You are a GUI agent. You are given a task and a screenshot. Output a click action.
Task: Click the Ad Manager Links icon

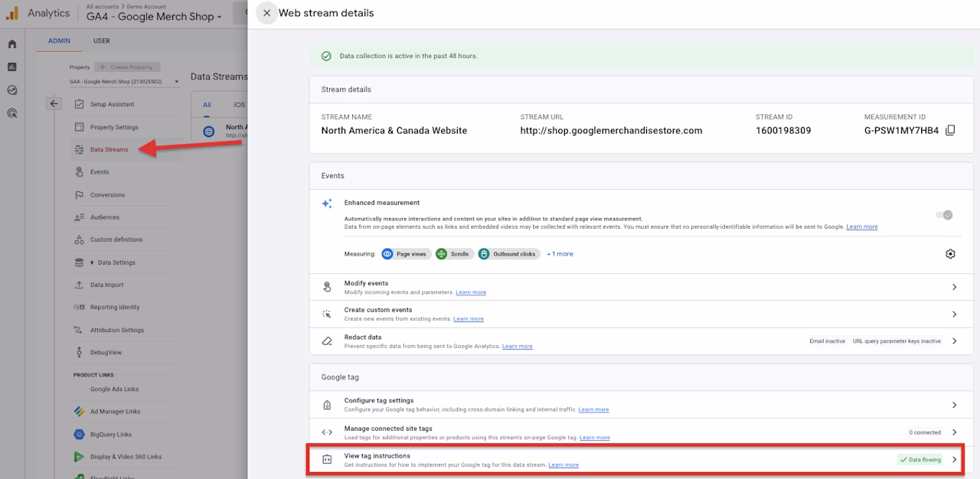[79, 412]
